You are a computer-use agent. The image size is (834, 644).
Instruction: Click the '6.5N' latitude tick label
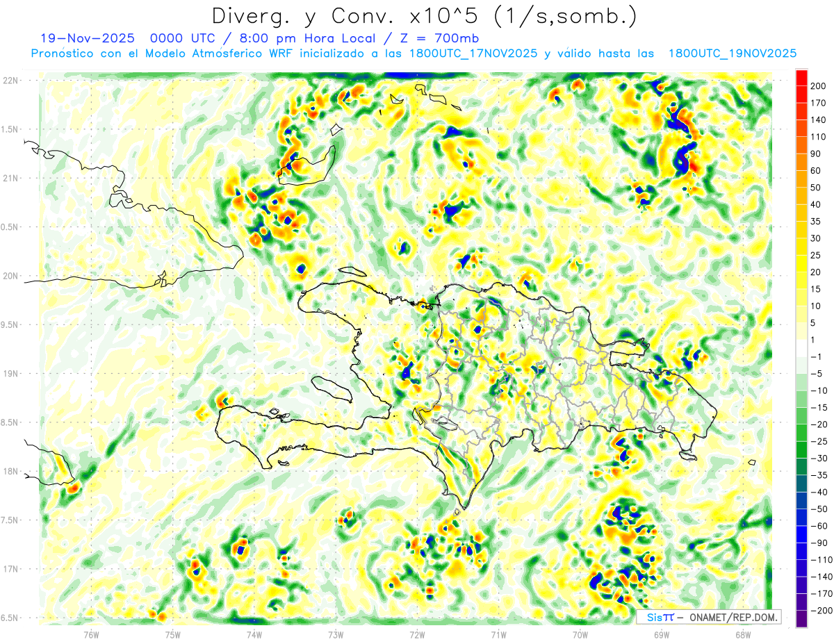(10, 618)
